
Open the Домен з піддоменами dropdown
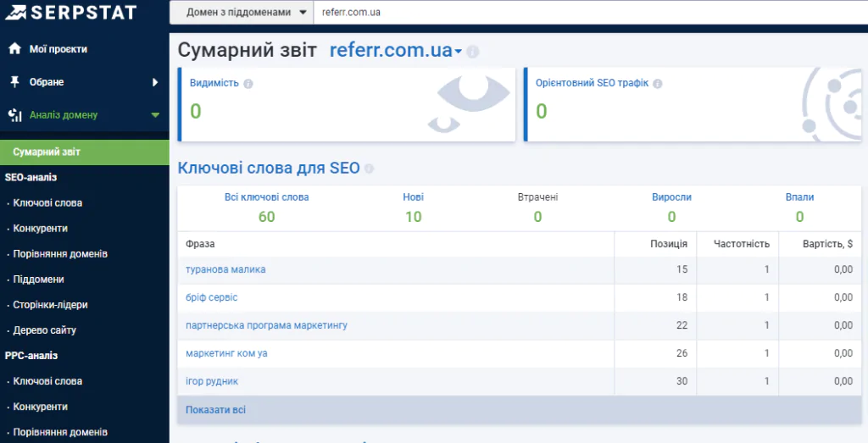[242, 12]
